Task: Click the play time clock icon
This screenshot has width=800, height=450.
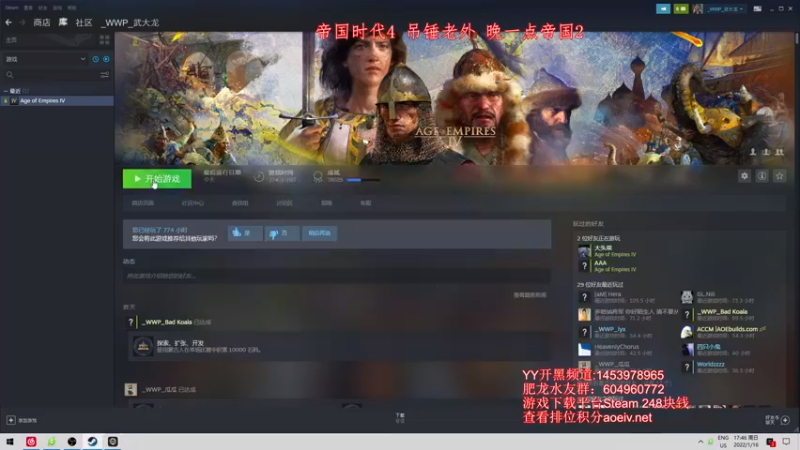Action: [259, 177]
